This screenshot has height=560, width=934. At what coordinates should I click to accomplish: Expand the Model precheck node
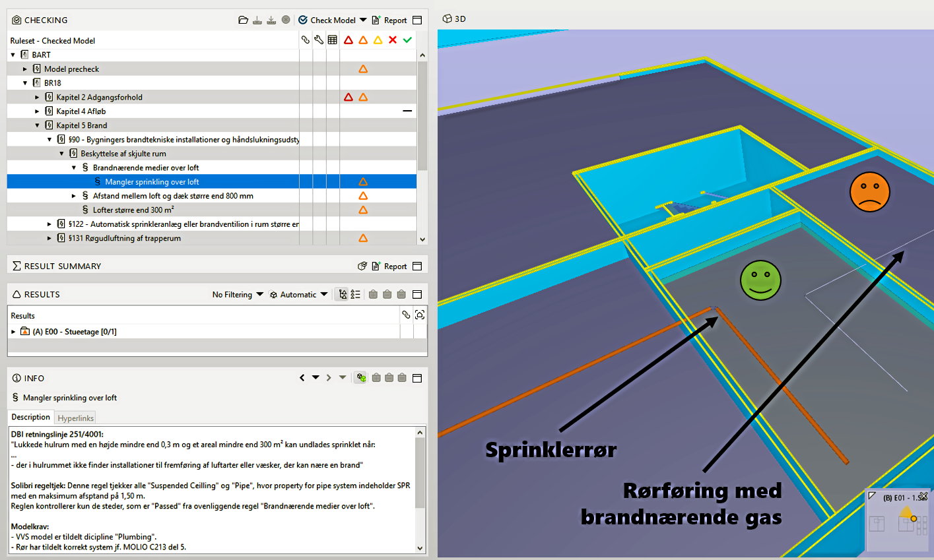[25, 69]
